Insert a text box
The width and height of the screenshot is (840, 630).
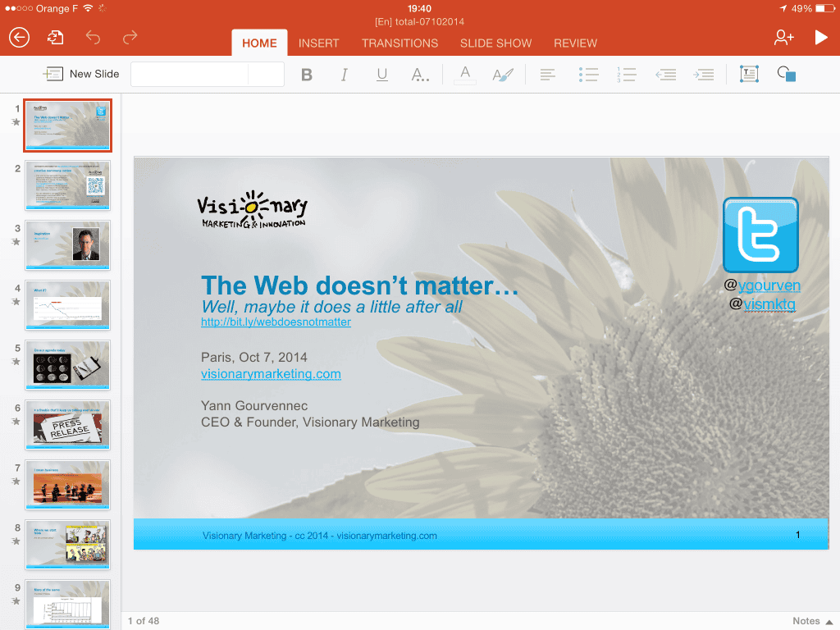749,75
